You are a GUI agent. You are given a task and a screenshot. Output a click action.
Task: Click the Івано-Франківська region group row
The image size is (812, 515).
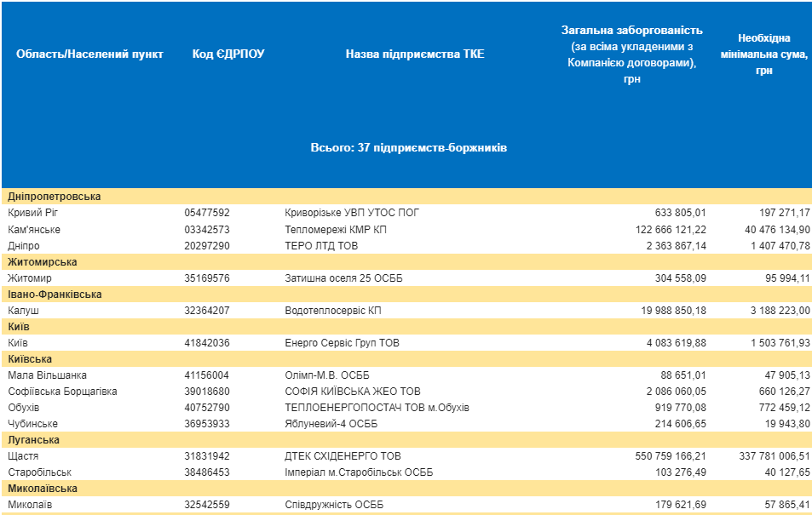tap(55, 295)
